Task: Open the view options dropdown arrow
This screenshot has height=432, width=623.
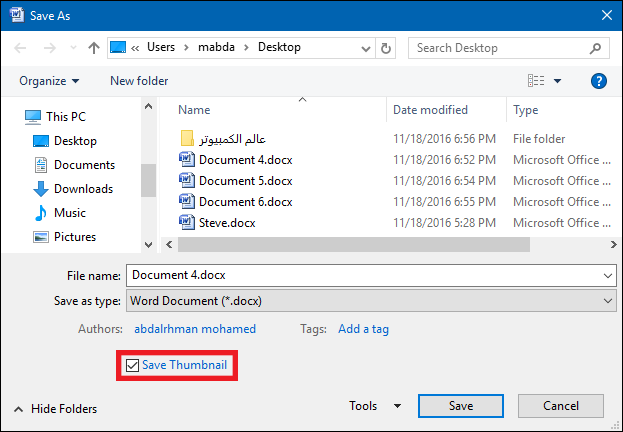Action: [x=557, y=81]
